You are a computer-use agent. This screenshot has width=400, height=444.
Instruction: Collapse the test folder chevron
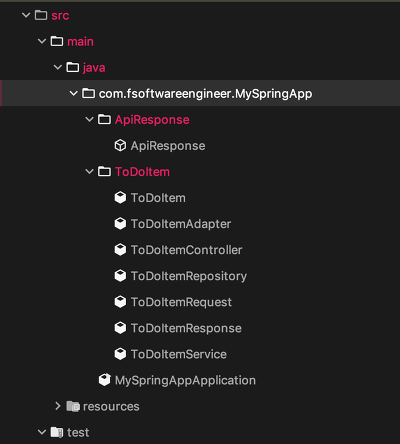pyautogui.click(x=42, y=432)
